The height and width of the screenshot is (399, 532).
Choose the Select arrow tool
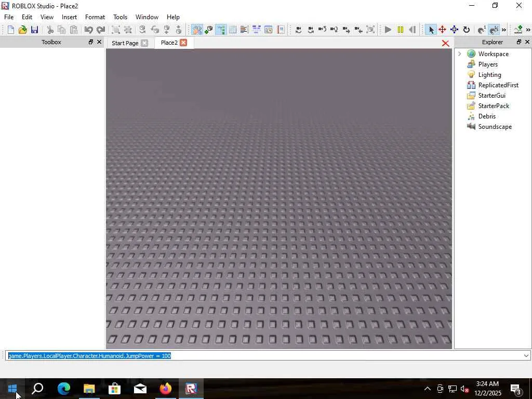point(431,30)
